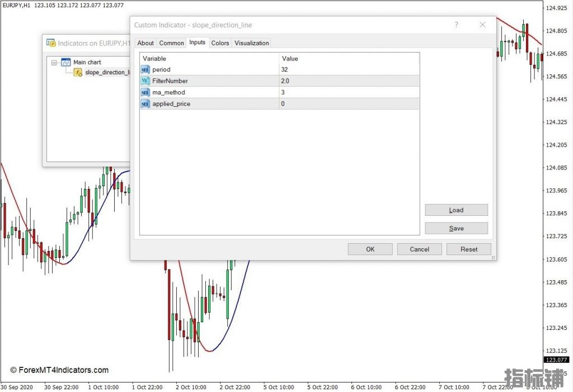This screenshot has height=392, width=573.
Task: Click the Indicators window title icon
Action: pos(51,43)
